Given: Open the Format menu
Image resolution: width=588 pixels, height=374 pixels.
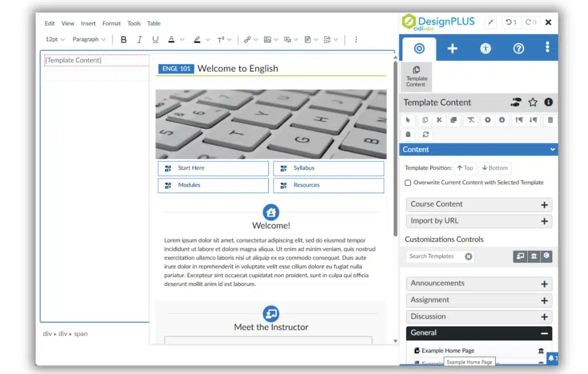Looking at the screenshot, I should (x=111, y=23).
